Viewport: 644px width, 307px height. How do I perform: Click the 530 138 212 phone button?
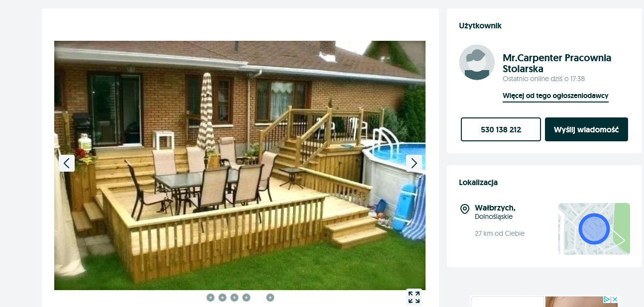(501, 129)
